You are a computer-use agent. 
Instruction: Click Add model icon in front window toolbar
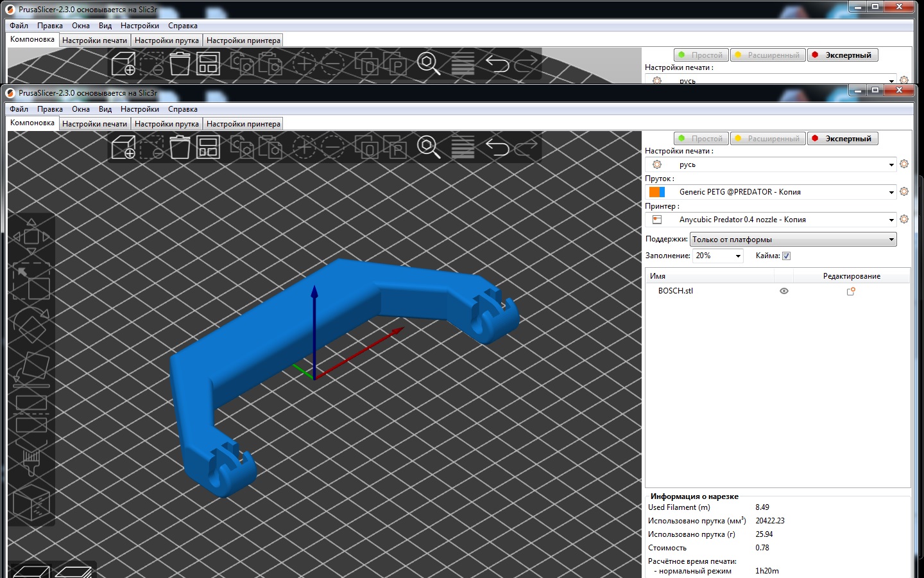click(123, 147)
